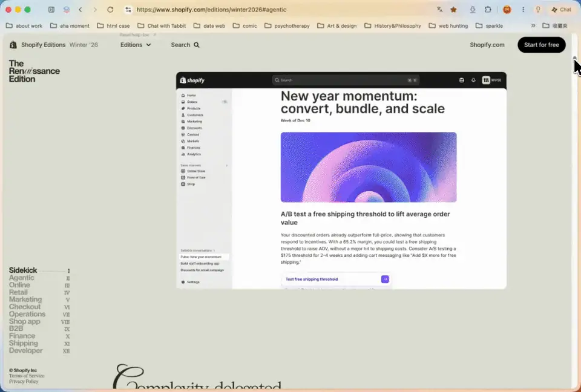The width and height of the screenshot is (581, 392).
Task: Open the 'History&Philosophy' bookmark folder
Action: point(393,25)
